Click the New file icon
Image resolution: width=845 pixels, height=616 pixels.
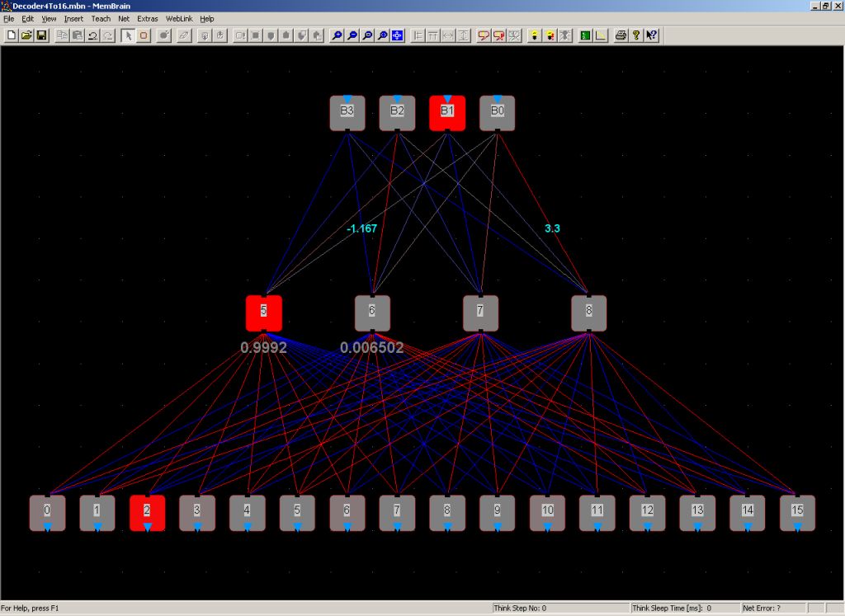(12, 35)
